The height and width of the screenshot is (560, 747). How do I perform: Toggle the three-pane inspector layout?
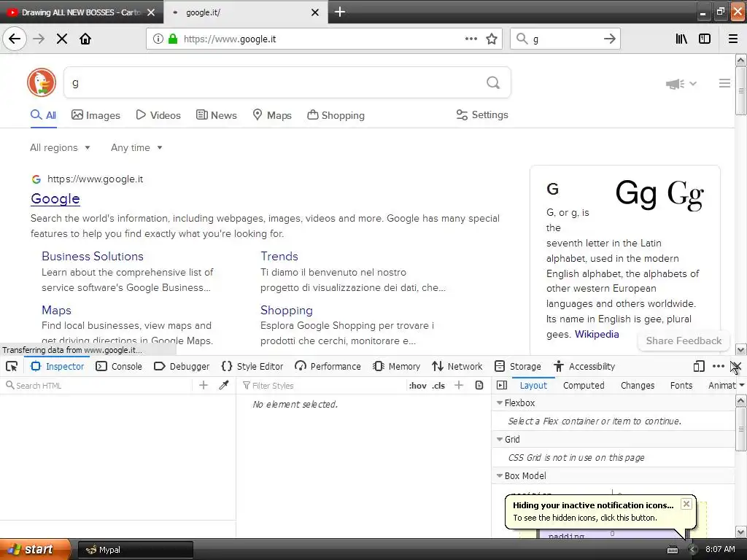pyautogui.click(x=502, y=385)
